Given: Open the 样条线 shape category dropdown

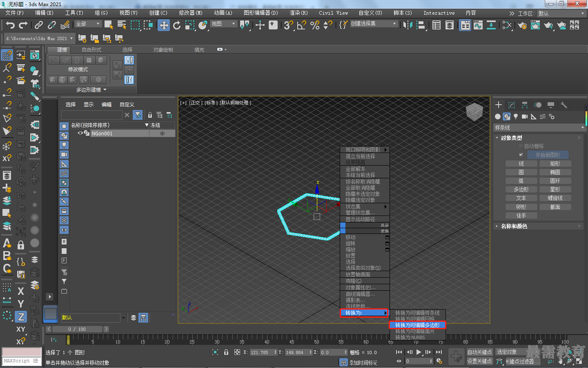Looking at the screenshot, I should [540, 128].
